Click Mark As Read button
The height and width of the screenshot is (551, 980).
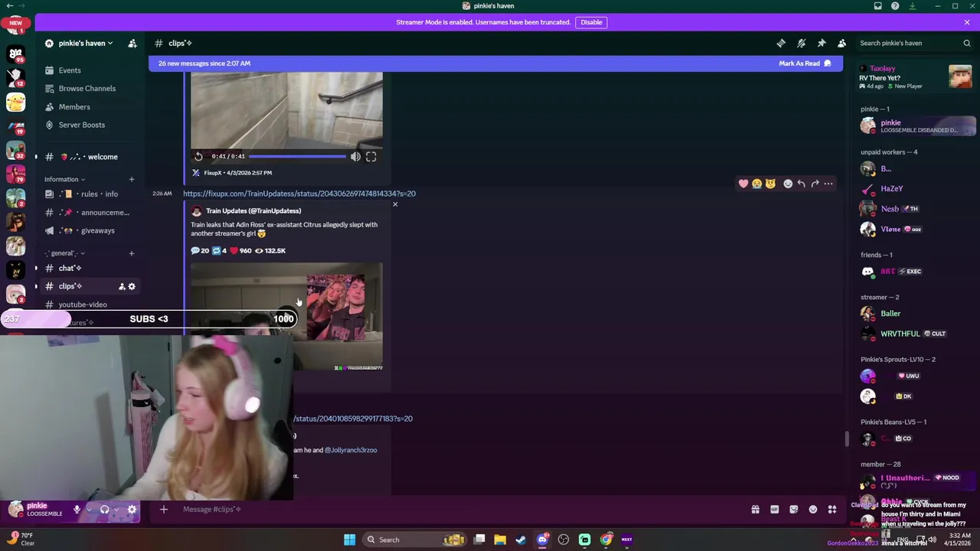[805, 64]
